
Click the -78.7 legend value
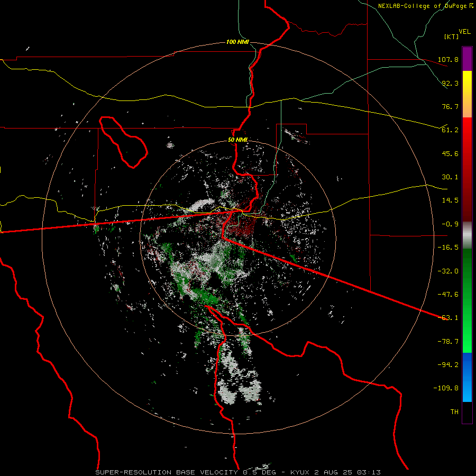448,342
